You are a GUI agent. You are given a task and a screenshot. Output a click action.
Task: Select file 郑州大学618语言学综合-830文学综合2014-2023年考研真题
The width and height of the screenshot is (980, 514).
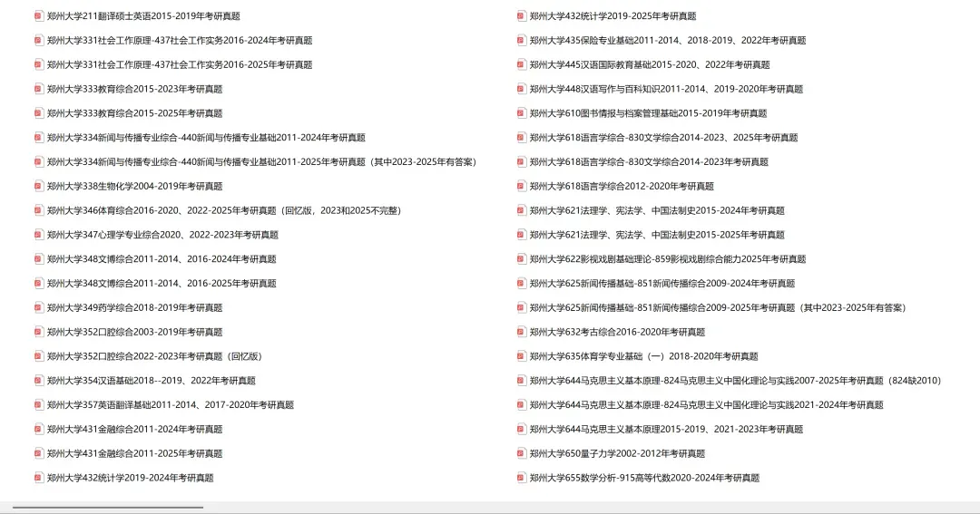click(642, 162)
